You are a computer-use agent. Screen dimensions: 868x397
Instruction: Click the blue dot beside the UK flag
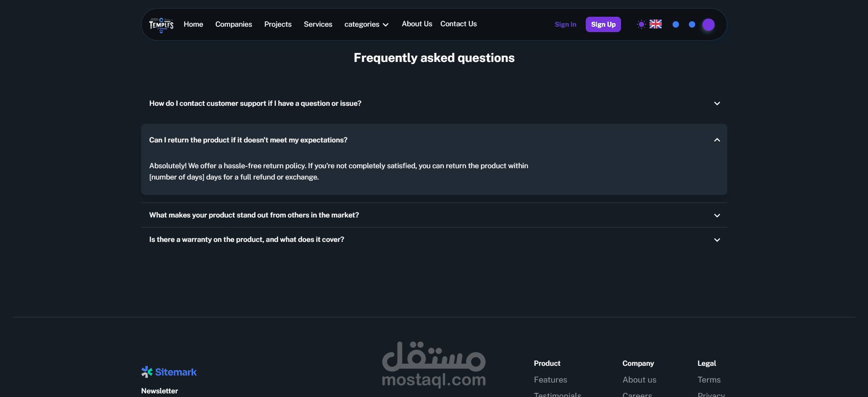pos(675,25)
